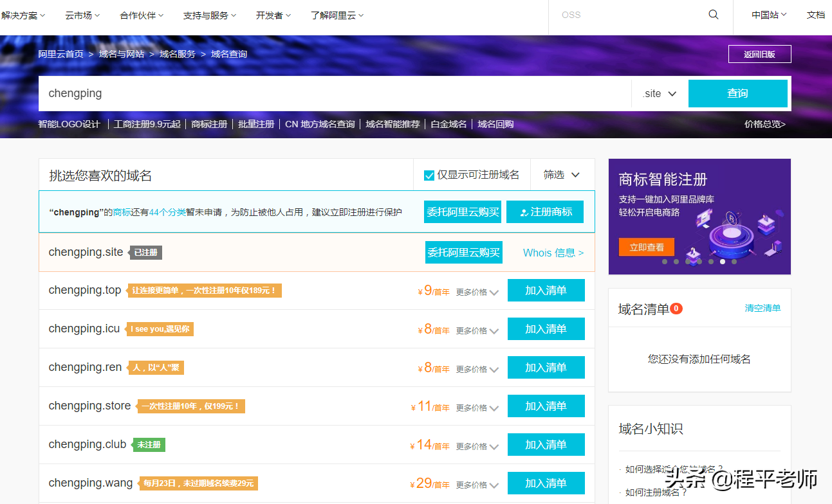The width and height of the screenshot is (832, 504).
Task: Click the OSS top search field
Action: pyautogui.click(x=627, y=15)
